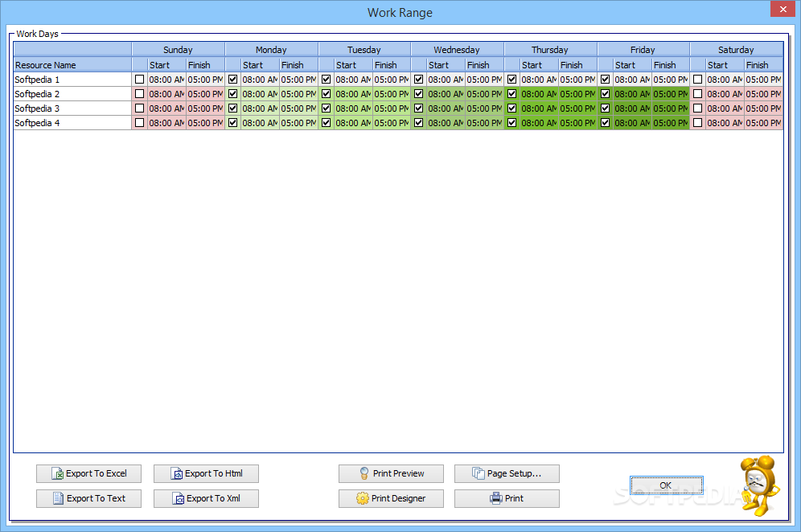Click the Wednesday column header

458,50
